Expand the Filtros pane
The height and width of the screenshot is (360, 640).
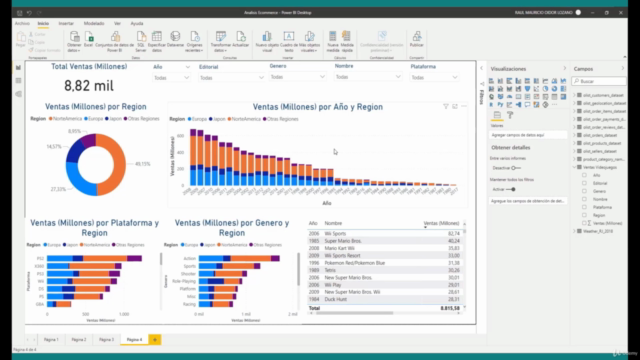coord(482,68)
